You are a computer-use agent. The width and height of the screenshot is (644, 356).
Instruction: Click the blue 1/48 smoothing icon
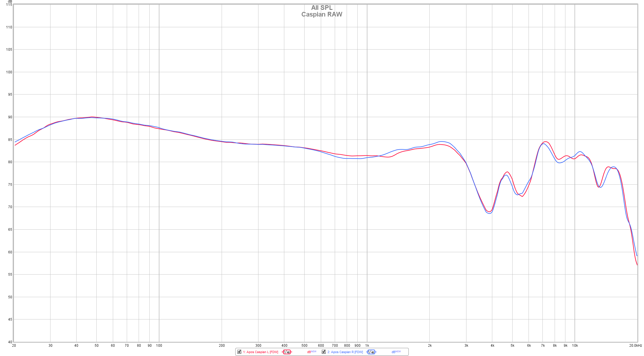[371, 352]
